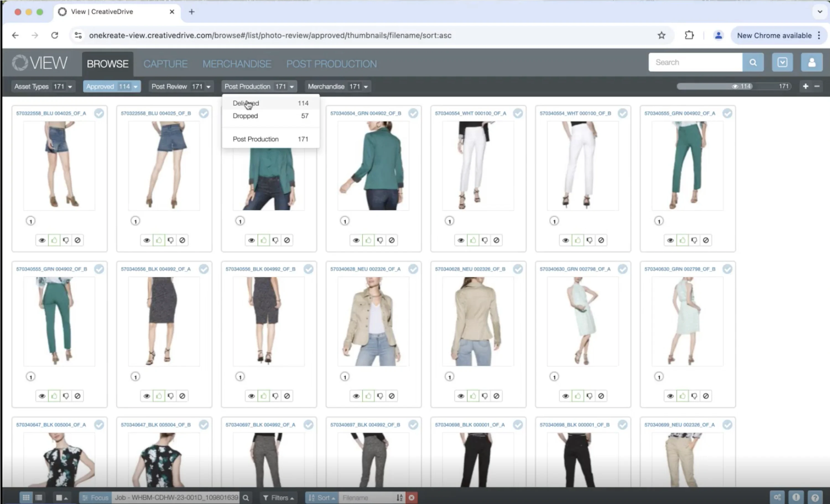Click thumbs-down on 570340556_BLK 004992_OF_A
Screen dimensions: 830x504
[x=170, y=396]
